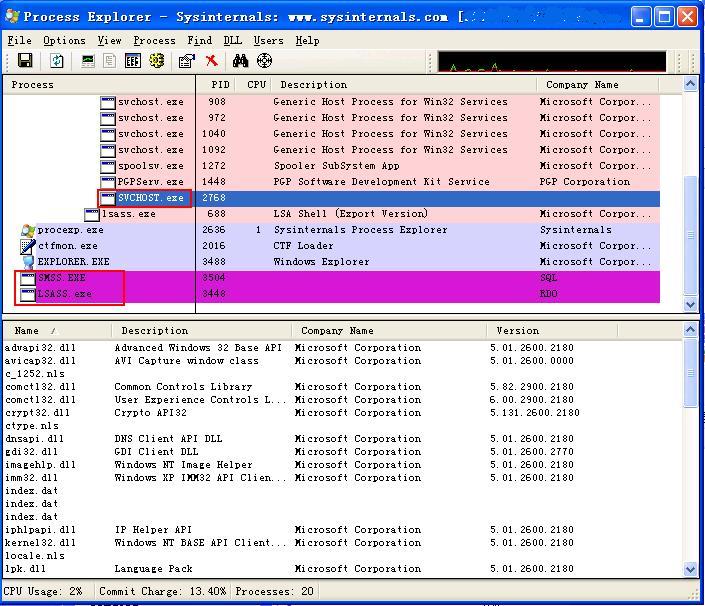This screenshot has width=705, height=606.
Task: Click the red X Kill Process icon
Action: click(211, 61)
